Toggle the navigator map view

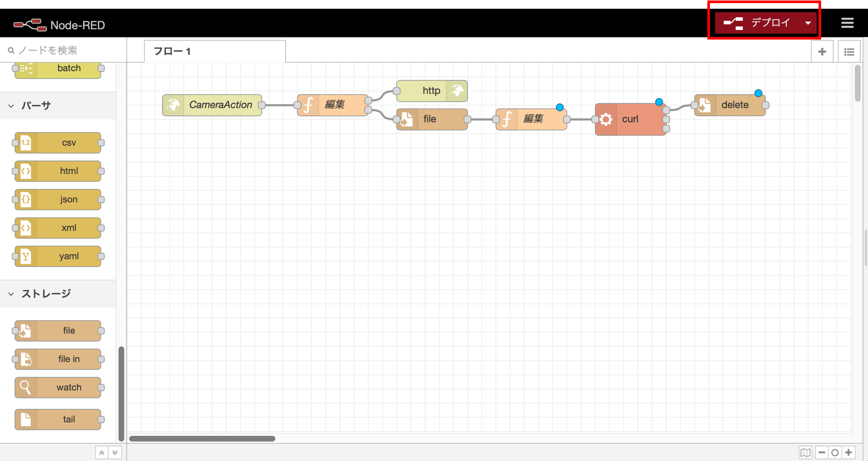click(805, 453)
